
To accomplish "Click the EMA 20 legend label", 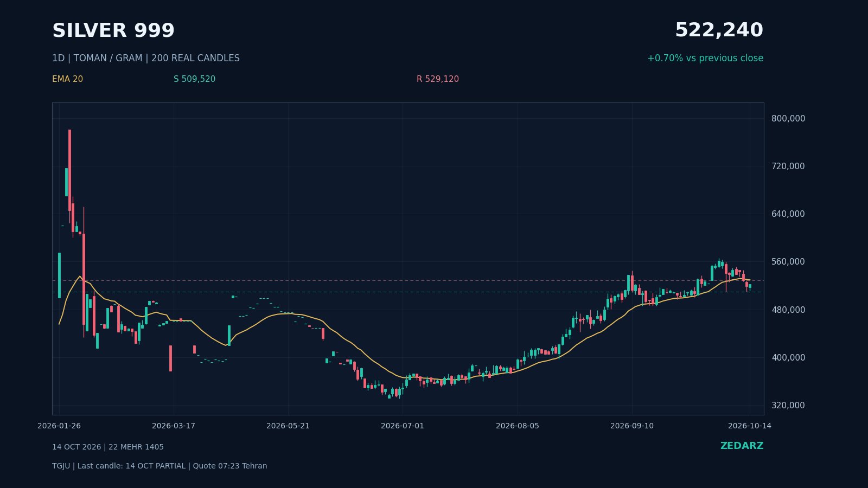I will (x=67, y=79).
